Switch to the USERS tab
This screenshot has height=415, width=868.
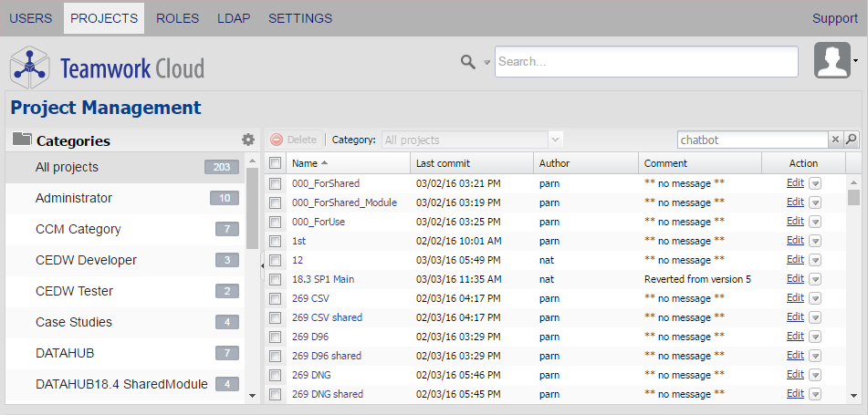[31, 18]
